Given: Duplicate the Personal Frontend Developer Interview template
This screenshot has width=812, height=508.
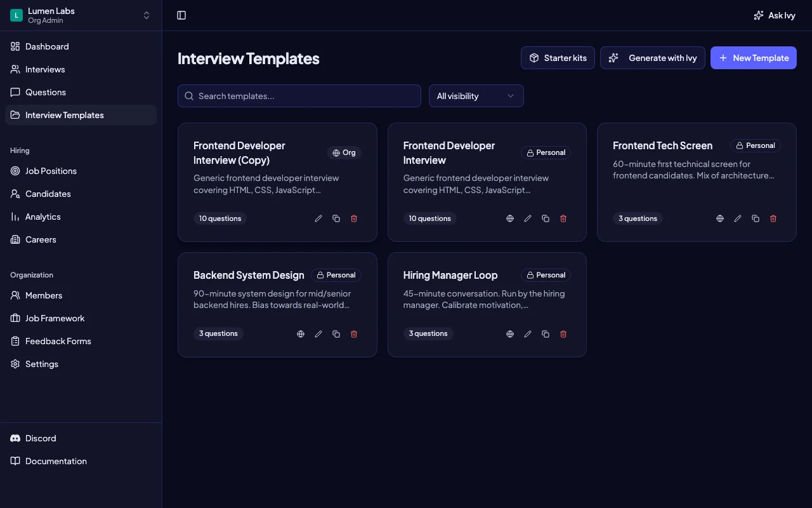Looking at the screenshot, I should coord(546,218).
